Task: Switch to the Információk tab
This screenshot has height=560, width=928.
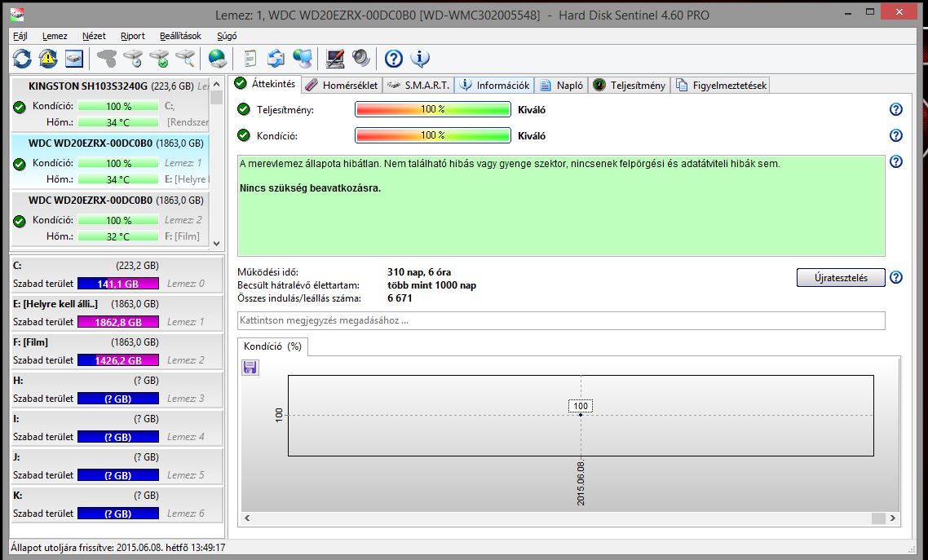Action: pos(494,85)
